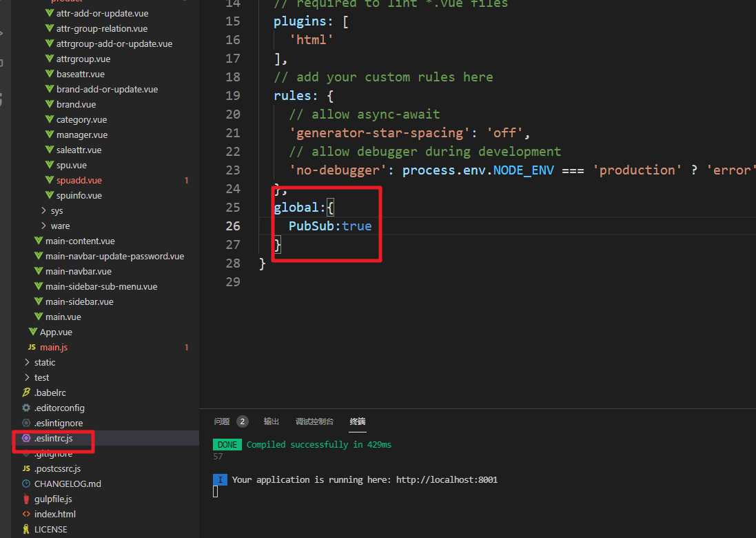Open main-navbar-update-password.vue file
This screenshot has width=756, height=538.
115,256
